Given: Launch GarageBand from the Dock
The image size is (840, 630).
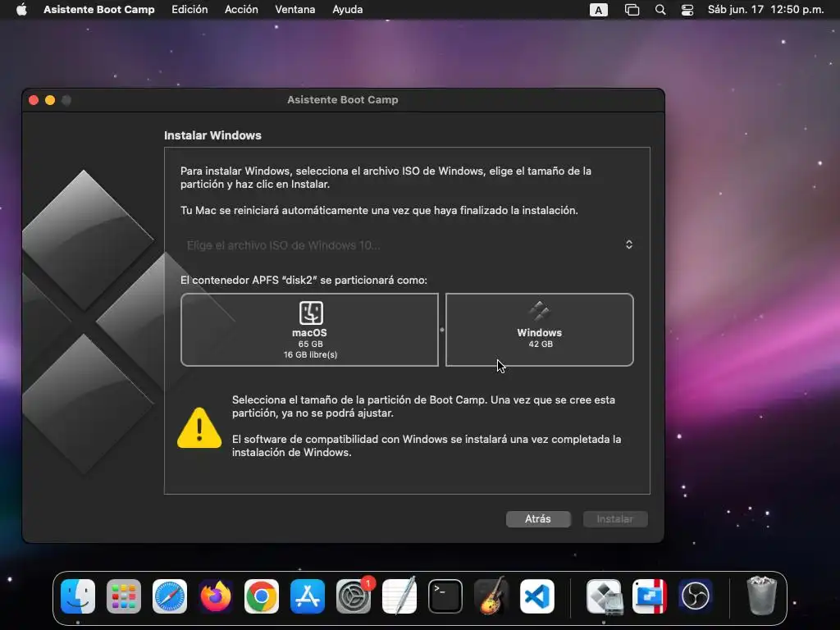Looking at the screenshot, I should [x=491, y=596].
